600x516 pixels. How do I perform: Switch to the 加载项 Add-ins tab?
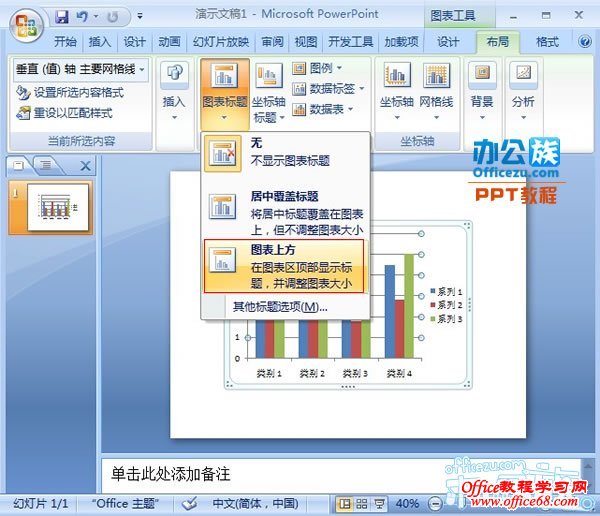pos(401,41)
